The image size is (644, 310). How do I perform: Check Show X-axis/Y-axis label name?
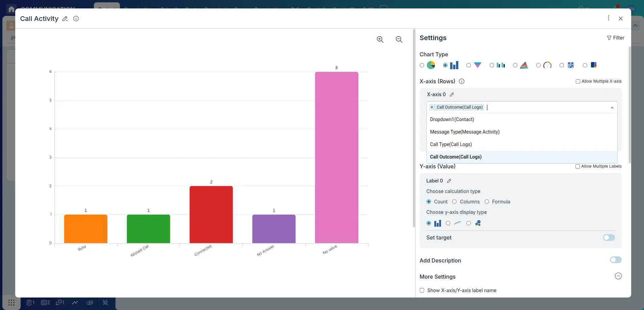tap(422, 290)
